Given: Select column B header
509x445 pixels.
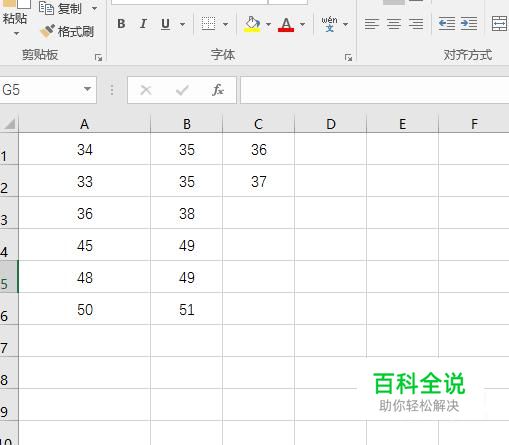Looking at the screenshot, I should click(x=187, y=124).
